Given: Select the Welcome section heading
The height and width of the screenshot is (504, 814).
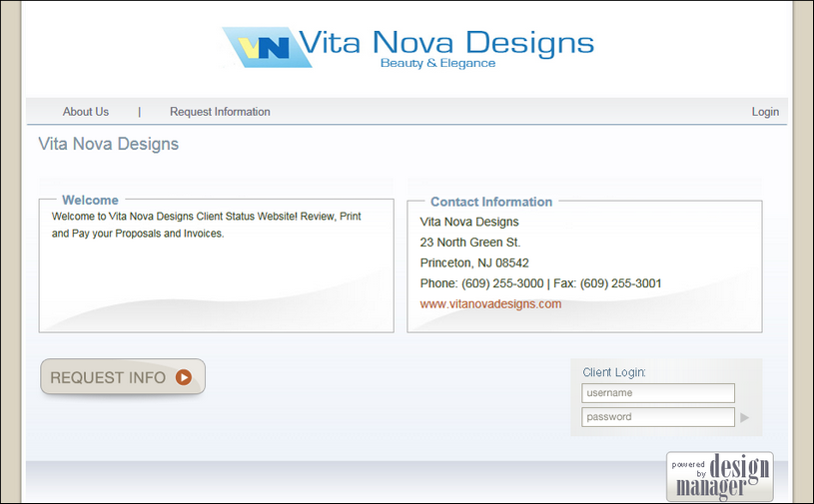Looking at the screenshot, I should pyautogui.click(x=90, y=201).
